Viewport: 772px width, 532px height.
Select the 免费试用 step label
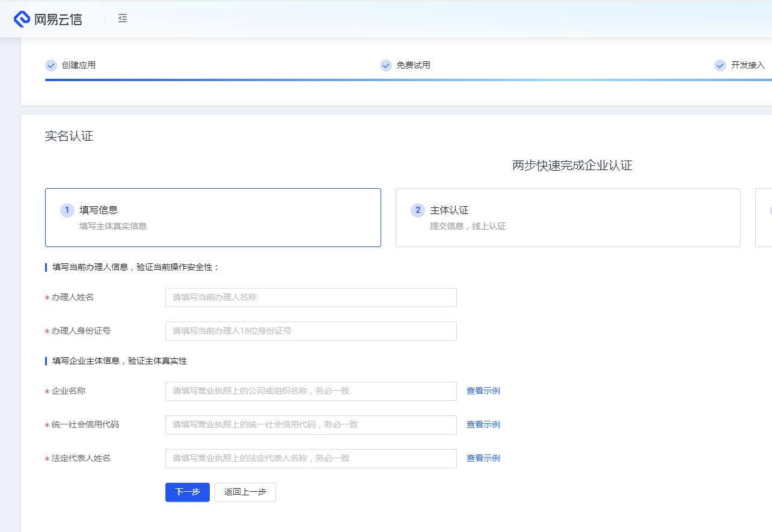(414, 65)
